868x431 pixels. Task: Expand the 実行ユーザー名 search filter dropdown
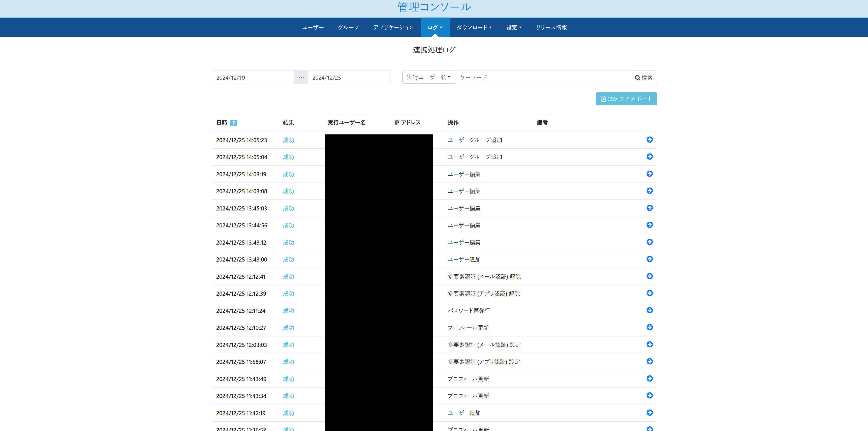428,77
